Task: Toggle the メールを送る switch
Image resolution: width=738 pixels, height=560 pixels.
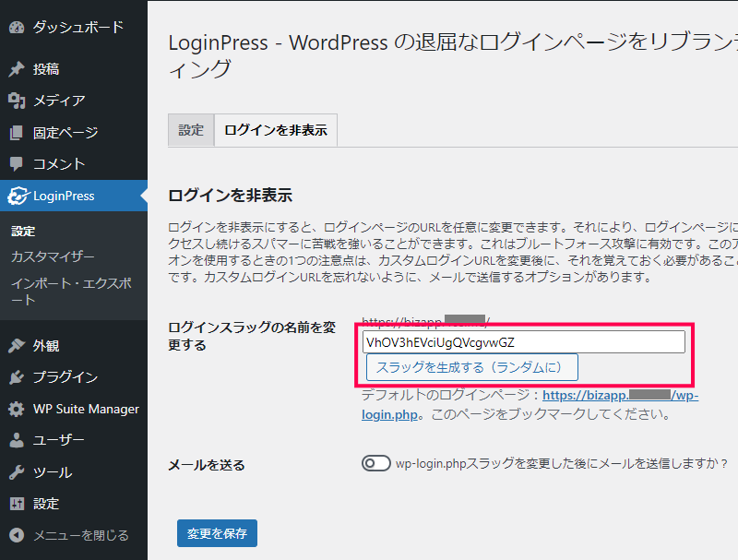Action: pyautogui.click(x=375, y=463)
